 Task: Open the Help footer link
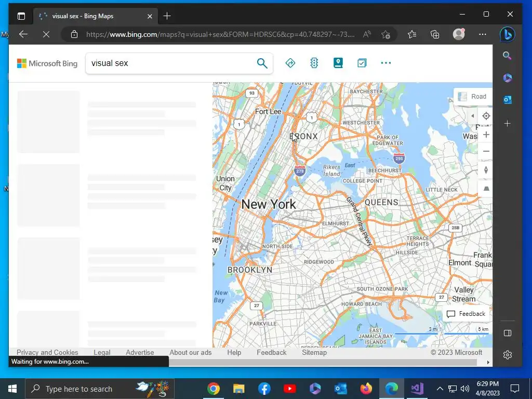tap(234, 352)
